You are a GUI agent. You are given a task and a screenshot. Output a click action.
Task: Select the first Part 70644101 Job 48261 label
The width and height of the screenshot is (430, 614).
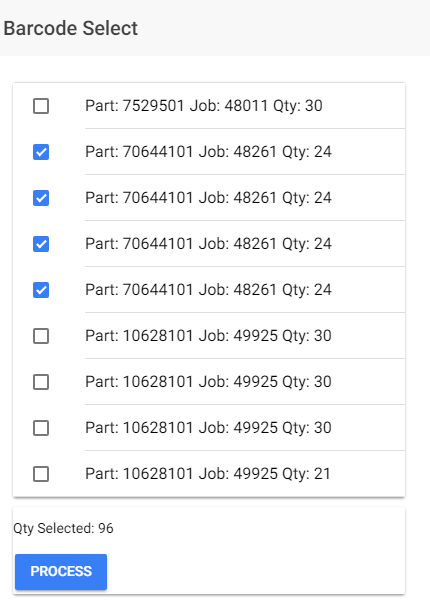click(208, 152)
